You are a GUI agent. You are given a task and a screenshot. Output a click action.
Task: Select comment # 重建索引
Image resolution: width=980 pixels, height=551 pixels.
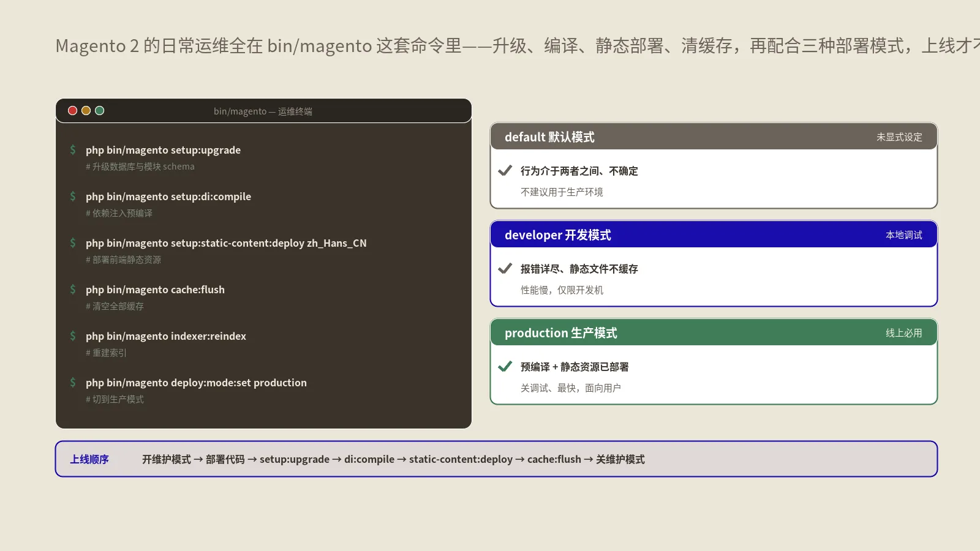106,353
